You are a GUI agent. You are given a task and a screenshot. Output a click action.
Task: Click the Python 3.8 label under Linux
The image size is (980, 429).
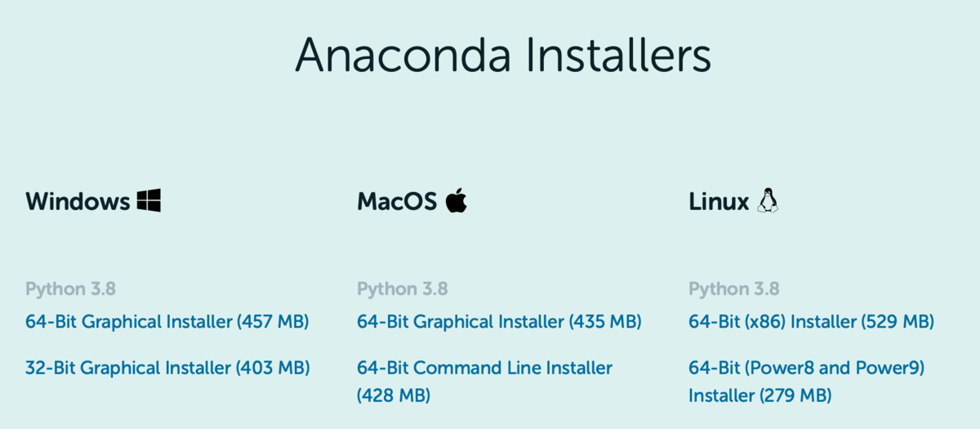pyautogui.click(x=734, y=289)
